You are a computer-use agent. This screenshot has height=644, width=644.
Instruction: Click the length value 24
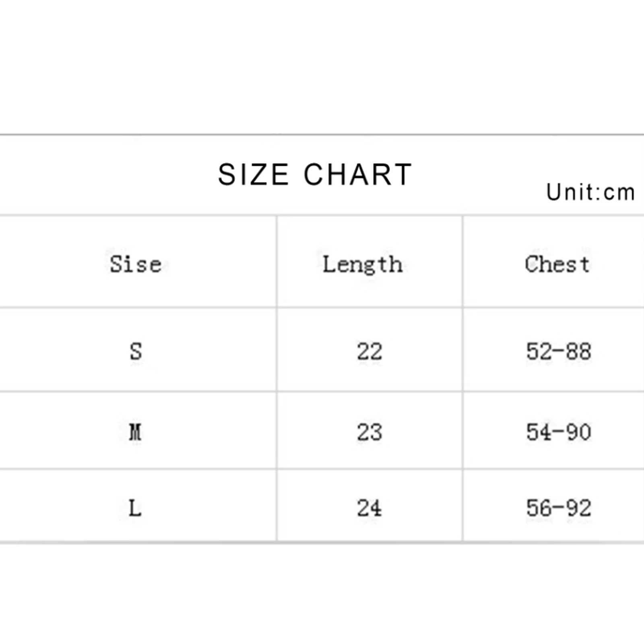[369, 508]
